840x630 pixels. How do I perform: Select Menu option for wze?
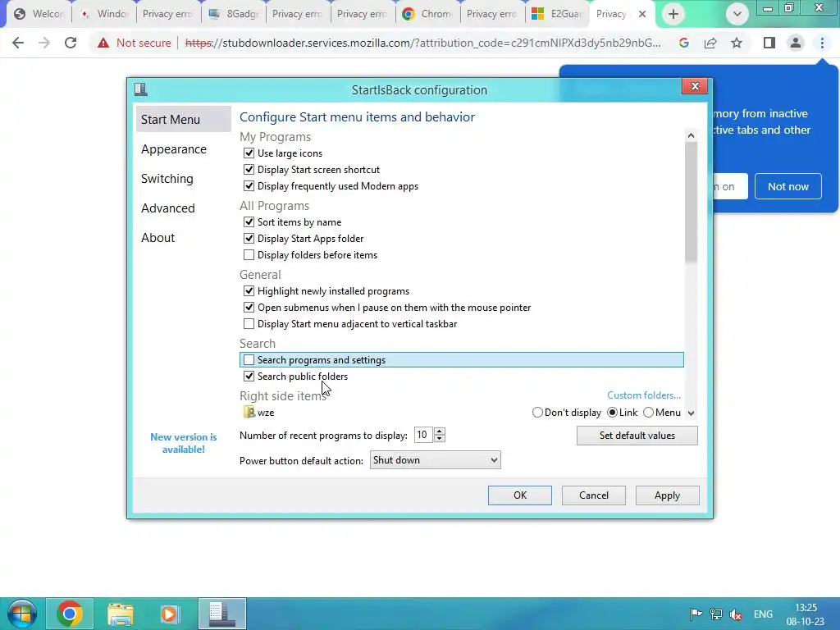pyautogui.click(x=648, y=413)
